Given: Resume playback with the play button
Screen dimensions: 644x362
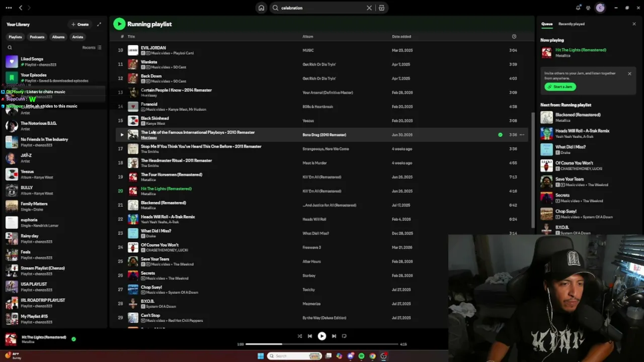Looking at the screenshot, I should coord(322,336).
